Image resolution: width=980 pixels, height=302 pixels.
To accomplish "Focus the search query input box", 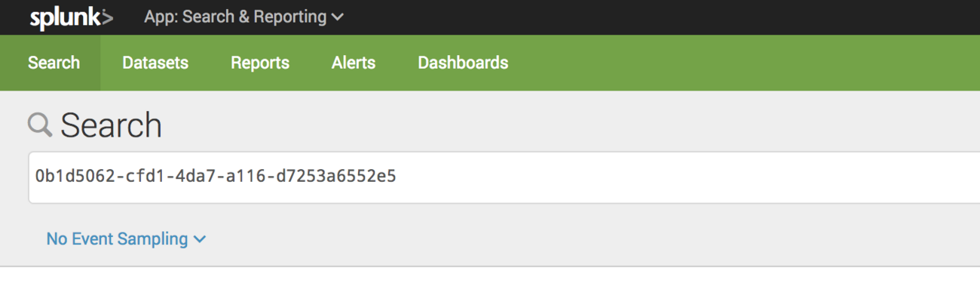I will click(x=504, y=177).
